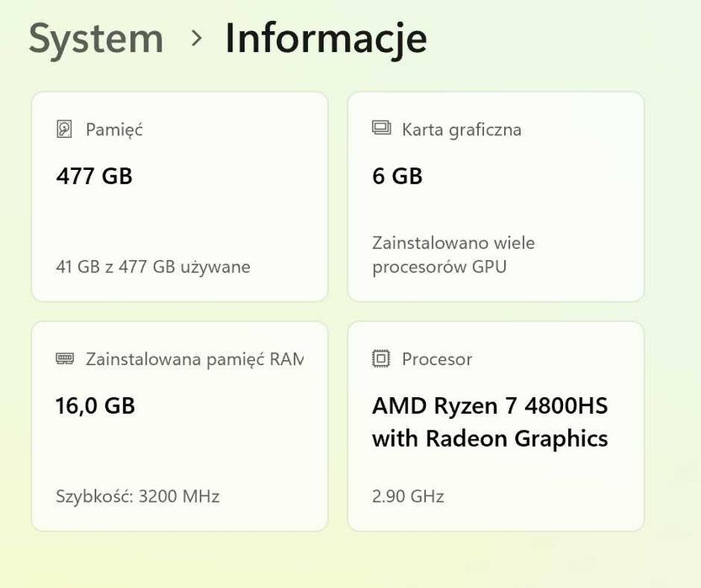This screenshot has height=588, width=701.
Task: Click the storage drive icon beside Pamięć
Action: (64, 130)
